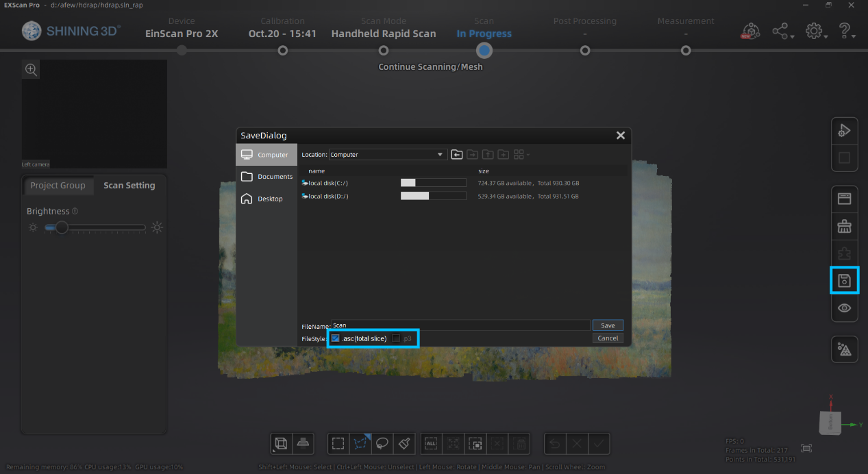Click the puzzle piece alignment icon
The height and width of the screenshot is (474, 868).
pos(845,253)
